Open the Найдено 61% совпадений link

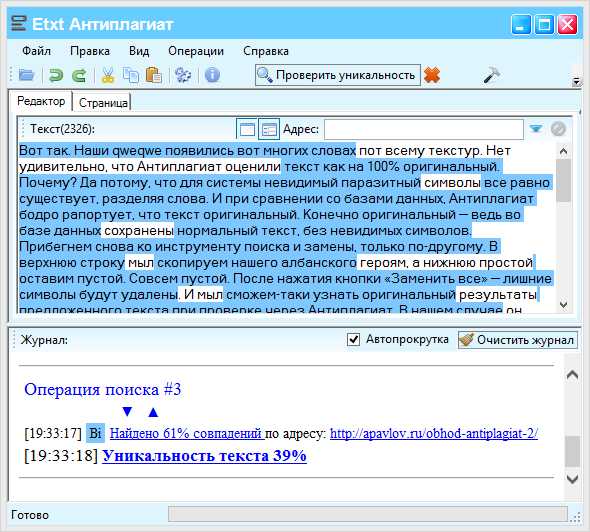click(186, 433)
